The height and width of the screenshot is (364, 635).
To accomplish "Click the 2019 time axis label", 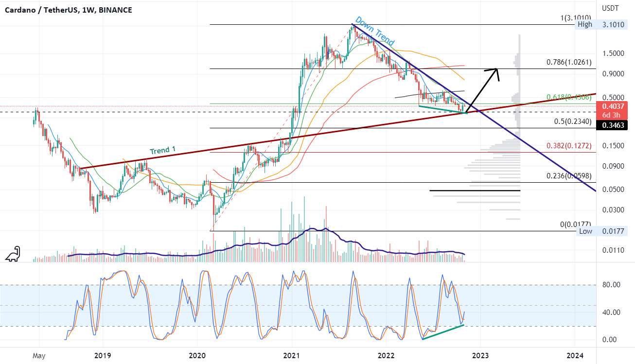I will click(x=103, y=355).
